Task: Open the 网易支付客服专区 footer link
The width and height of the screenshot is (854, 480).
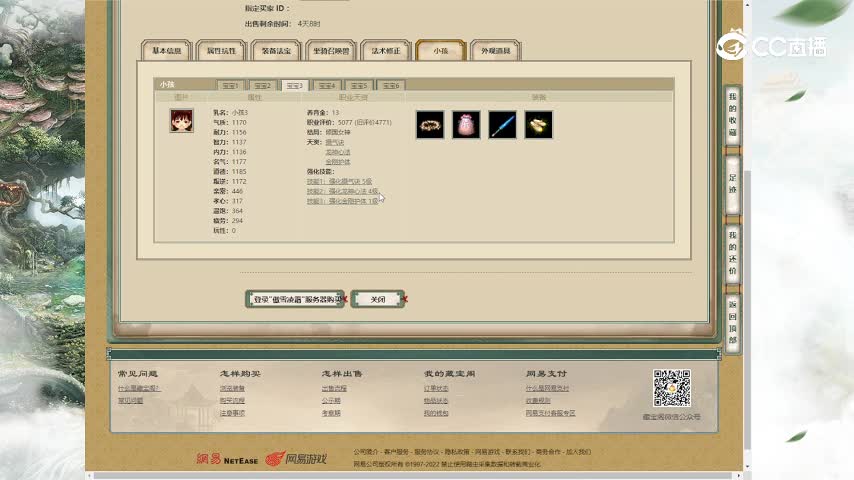Action: point(551,413)
